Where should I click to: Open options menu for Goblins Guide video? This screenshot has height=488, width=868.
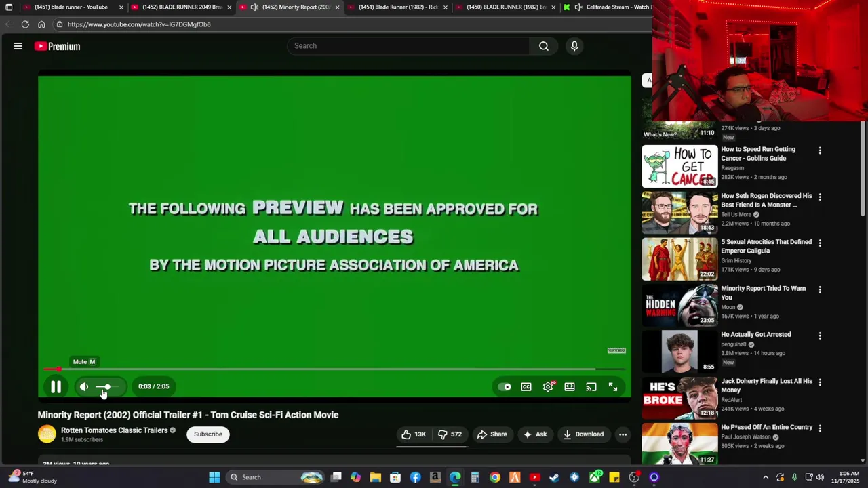[x=820, y=150]
